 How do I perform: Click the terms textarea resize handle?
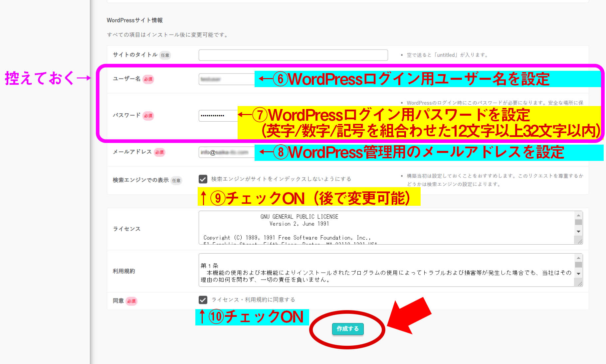pos(579,283)
